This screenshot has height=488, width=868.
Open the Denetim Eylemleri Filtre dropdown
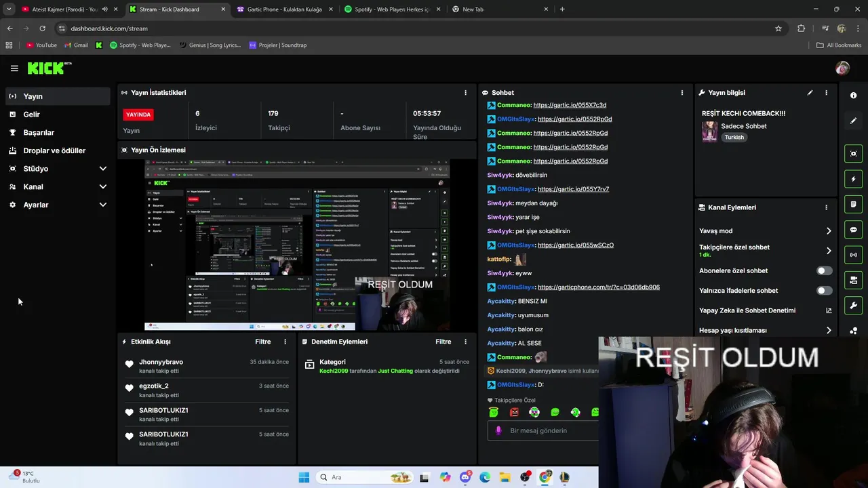point(443,342)
